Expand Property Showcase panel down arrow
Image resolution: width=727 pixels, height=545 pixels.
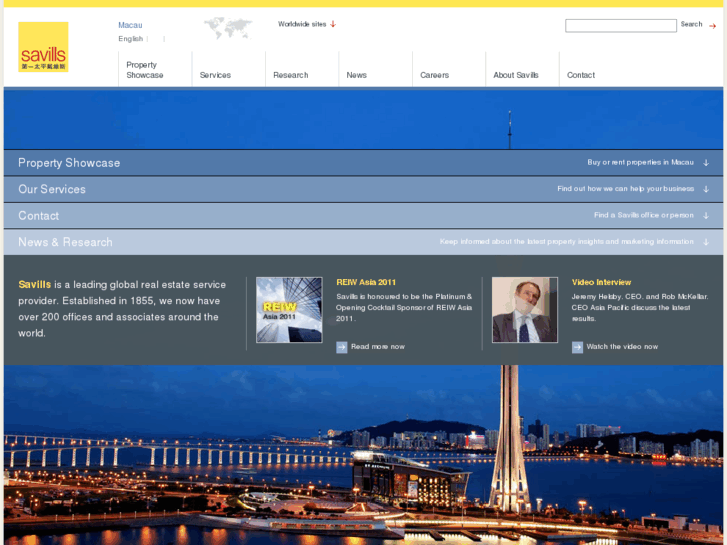[x=706, y=163]
